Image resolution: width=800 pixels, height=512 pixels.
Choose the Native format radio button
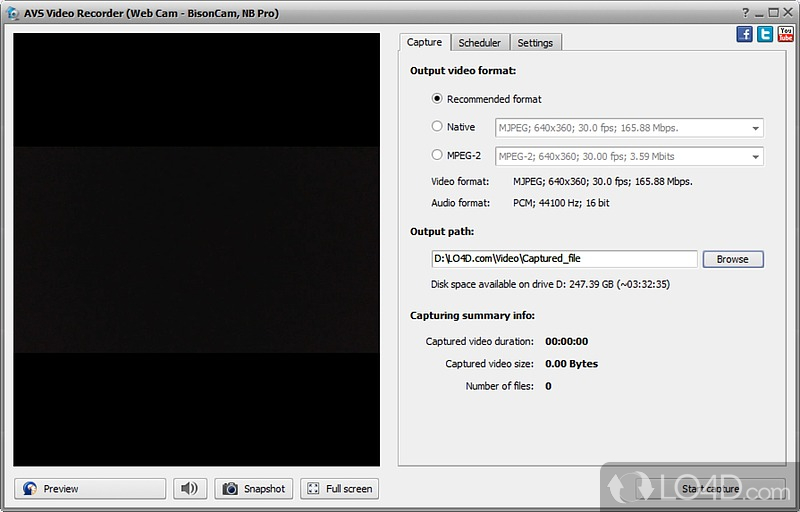pos(437,127)
